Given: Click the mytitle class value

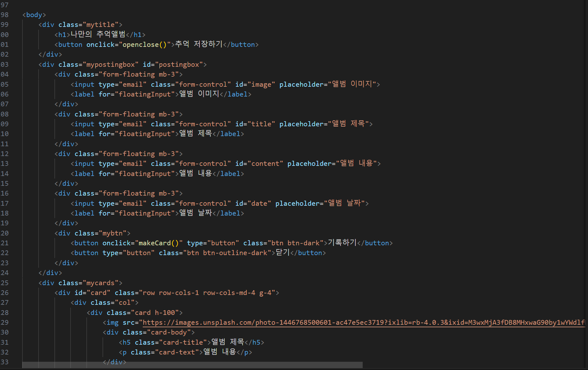Looking at the screenshot, I should point(100,25).
